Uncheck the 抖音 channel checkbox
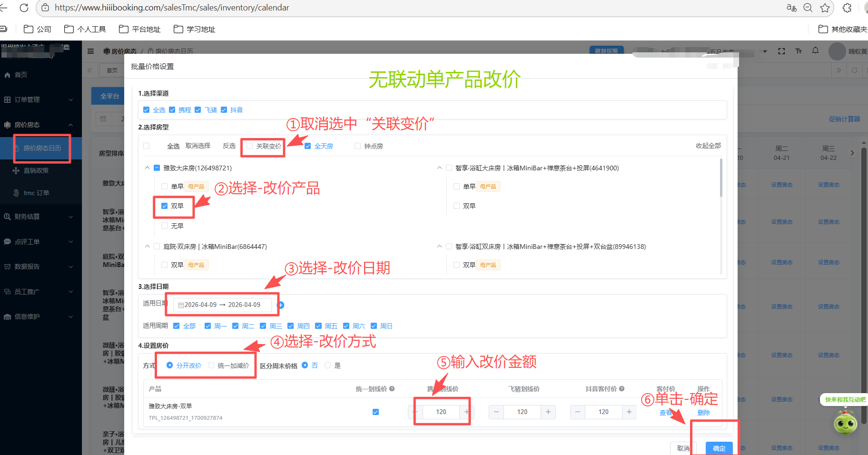This screenshot has width=868, height=455. point(224,109)
